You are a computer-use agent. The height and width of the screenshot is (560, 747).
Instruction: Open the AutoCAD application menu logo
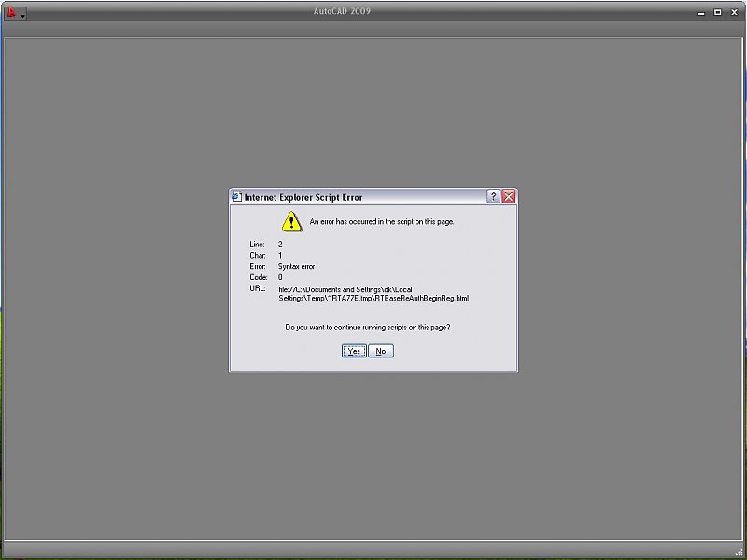point(15,13)
